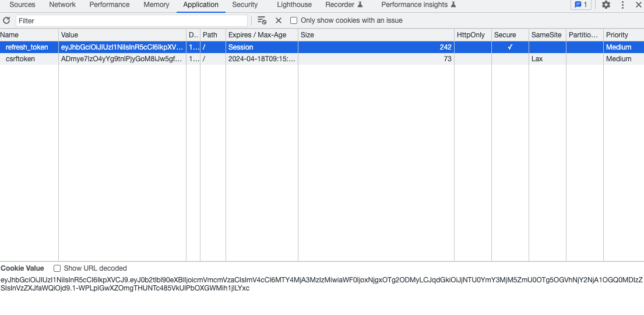Sort by Size column header
The width and height of the screenshot is (644, 315).
(x=376, y=35)
